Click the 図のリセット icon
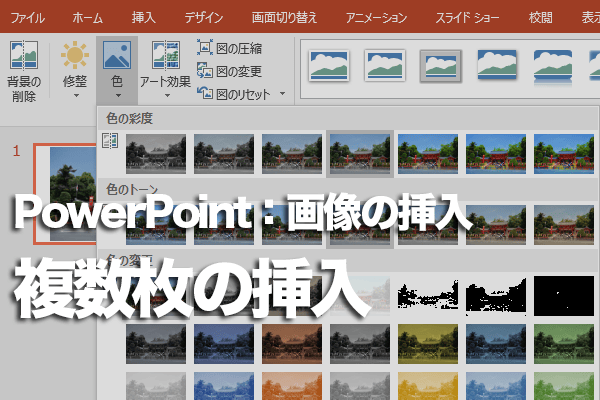Viewport: 600px width, 400px height. (x=205, y=93)
